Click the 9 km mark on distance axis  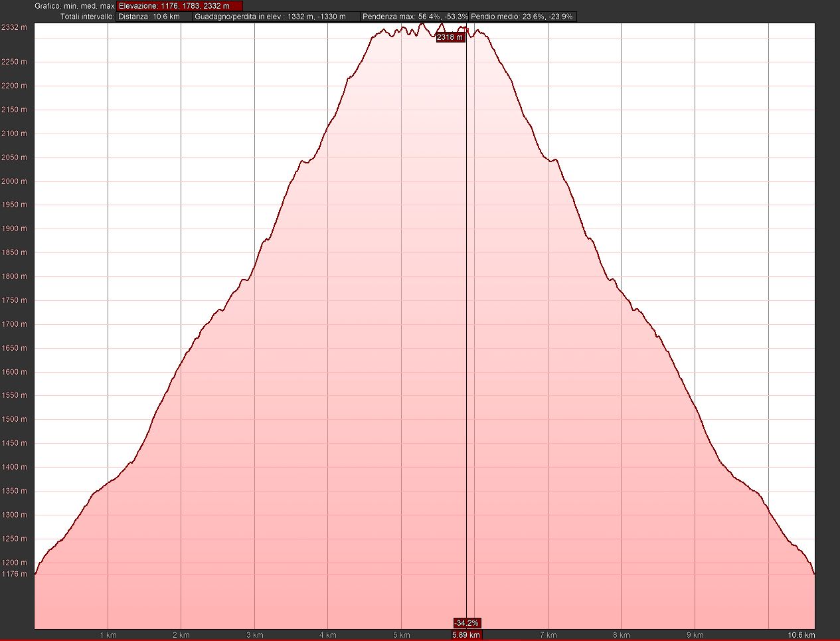coord(695,635)
